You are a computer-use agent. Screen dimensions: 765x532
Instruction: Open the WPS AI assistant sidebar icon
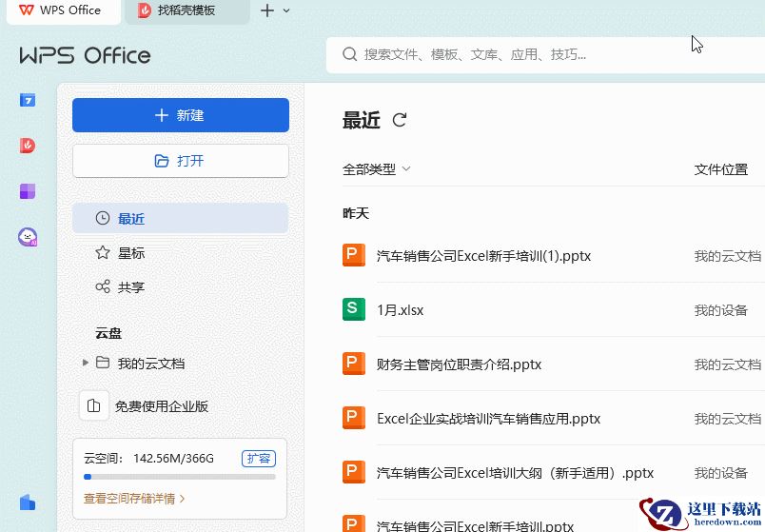(x=28, y=237)
